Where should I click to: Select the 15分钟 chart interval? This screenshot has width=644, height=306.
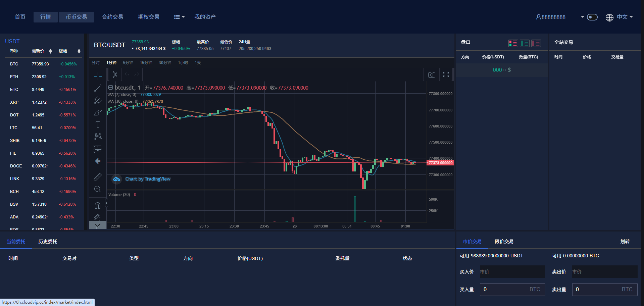[x=146, y=63]
